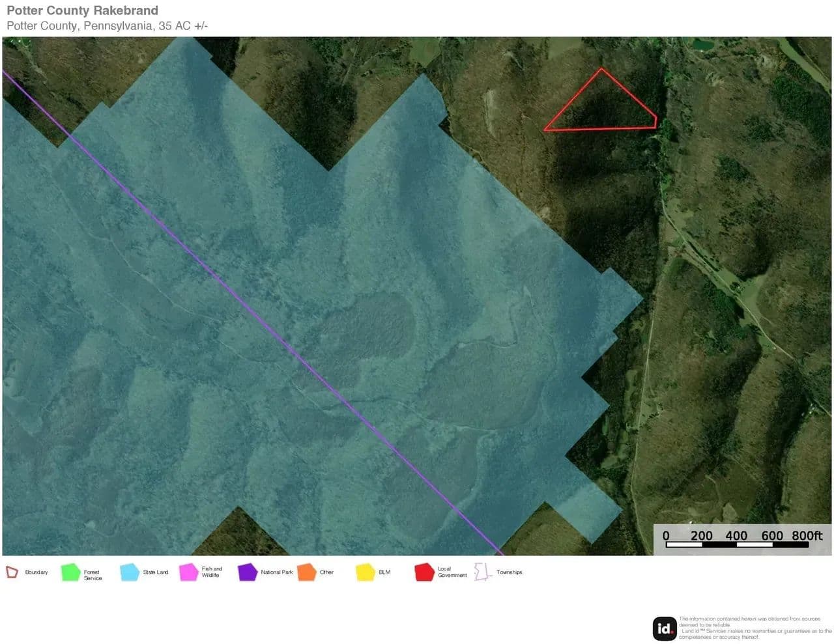Select the pink Fish and Wildlife icon
This screenshot has width=834, height=644.
(x=188, y=572)
